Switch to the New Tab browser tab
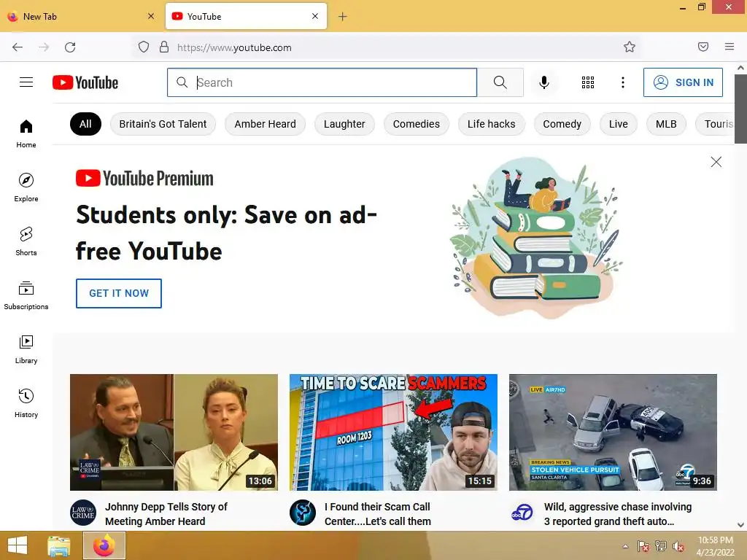The image size is (747, 560). [81, 17]
